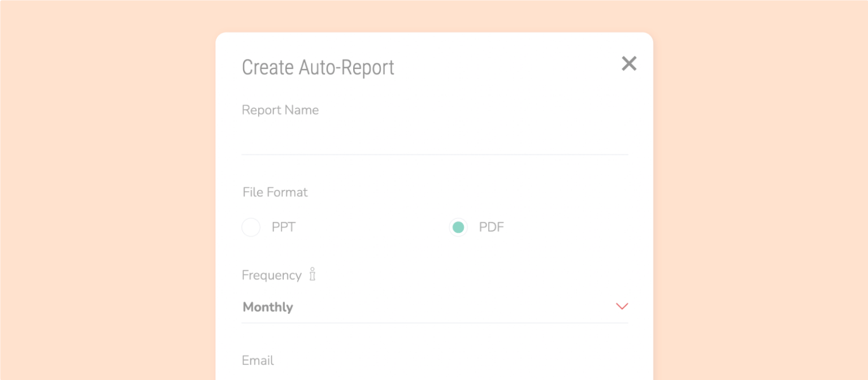Click the small info marker next to Frequency
Viewport: 868px width, 380px height.
pyautogui.click(x=311, y=275)
